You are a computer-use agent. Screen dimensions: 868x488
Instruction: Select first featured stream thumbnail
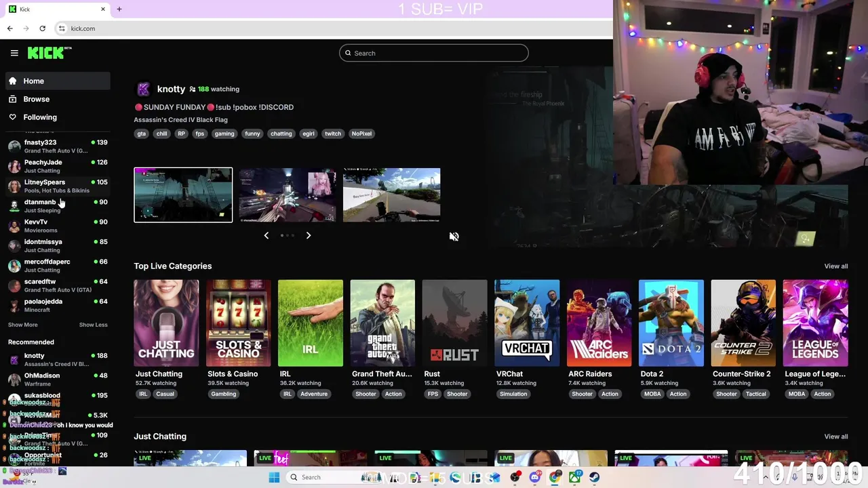coord(183,195)
